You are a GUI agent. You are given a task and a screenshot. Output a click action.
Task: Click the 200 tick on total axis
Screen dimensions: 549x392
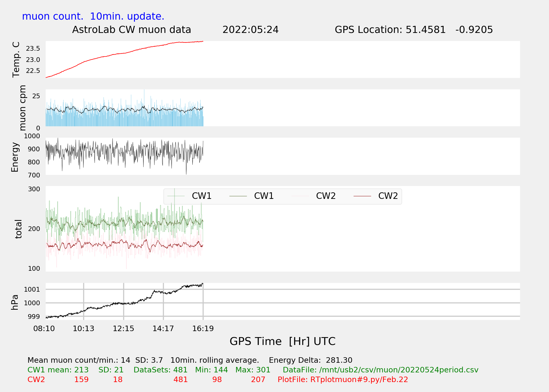click(x=34, y=229)
